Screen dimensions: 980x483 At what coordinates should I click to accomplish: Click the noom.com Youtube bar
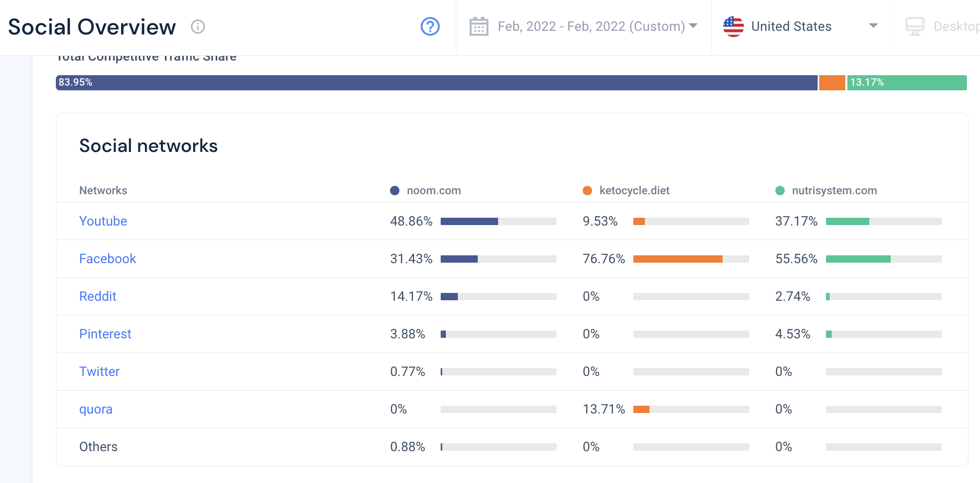point(469,221)
